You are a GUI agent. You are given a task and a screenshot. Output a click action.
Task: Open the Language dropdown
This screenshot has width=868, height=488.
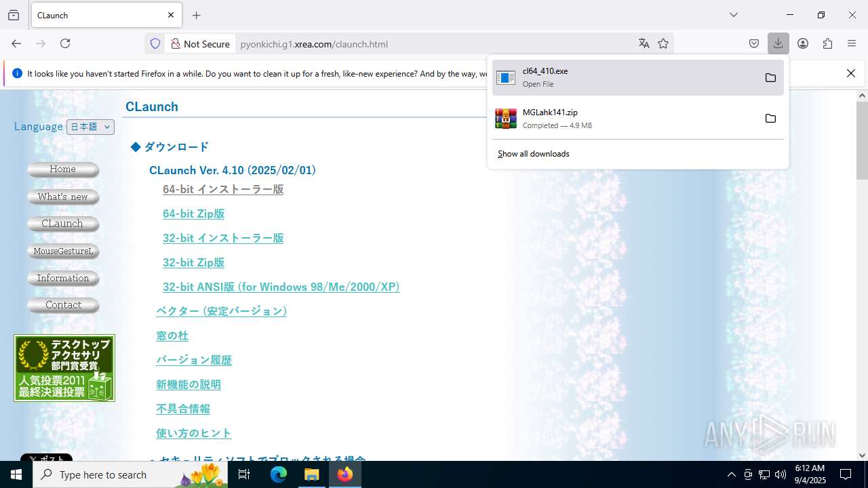[x=90, y=127]
